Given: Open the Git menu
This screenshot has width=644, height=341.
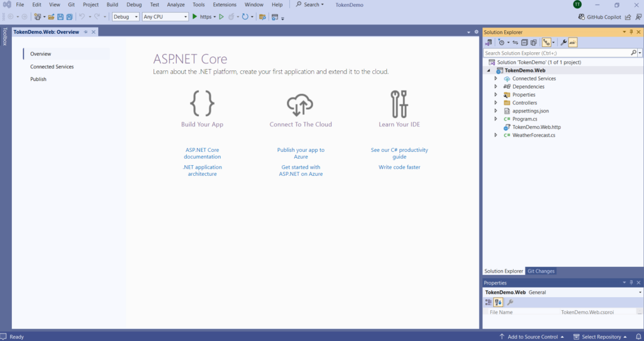Looking at the screenshot, I should click(72, 4).
